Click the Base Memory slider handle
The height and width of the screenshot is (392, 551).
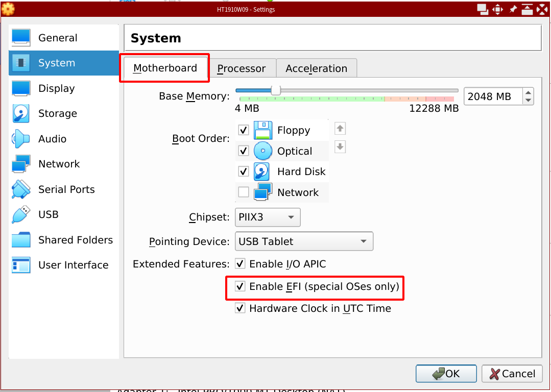click(x=276, y=90)
